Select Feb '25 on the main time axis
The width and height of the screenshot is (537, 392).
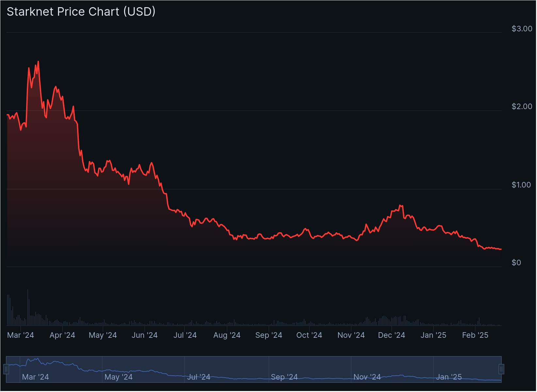point(475,335)
